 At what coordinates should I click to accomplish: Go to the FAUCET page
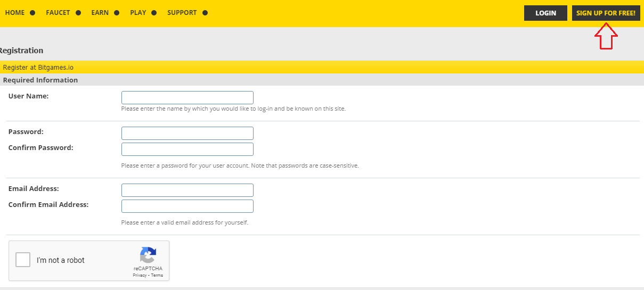58,13
